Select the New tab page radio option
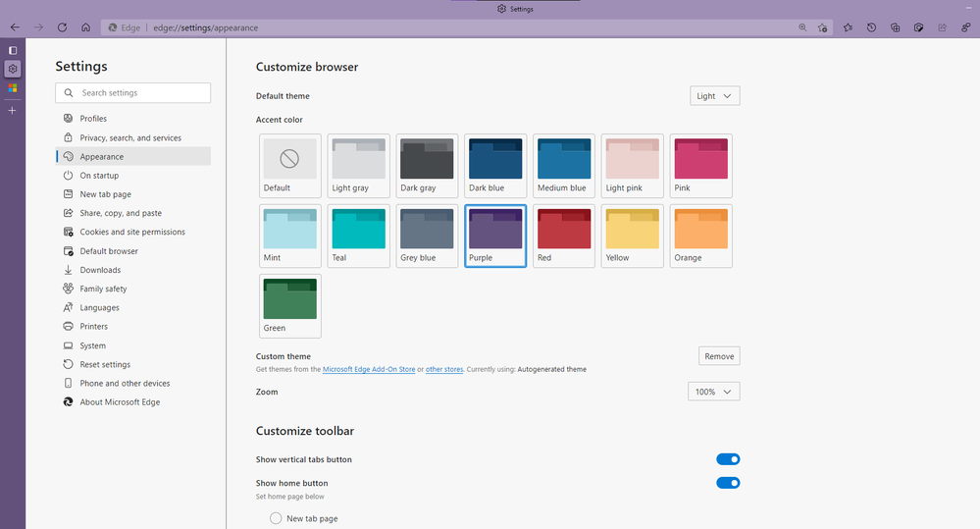The height and width of the screenshot is (529, 980). point(276,518)
